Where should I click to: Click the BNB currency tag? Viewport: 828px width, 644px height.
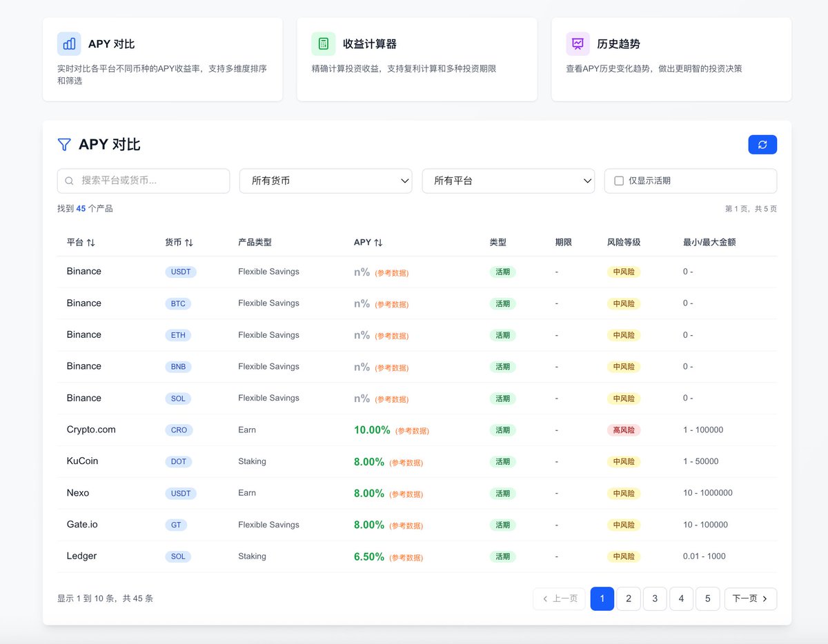pyautogui.click(x=178, y=367)
